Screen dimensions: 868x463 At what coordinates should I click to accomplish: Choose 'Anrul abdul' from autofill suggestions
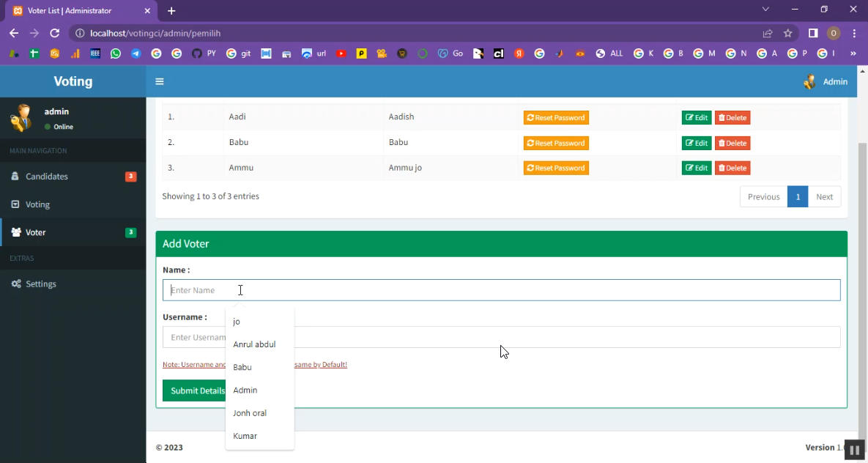click(x=254, y=344)
